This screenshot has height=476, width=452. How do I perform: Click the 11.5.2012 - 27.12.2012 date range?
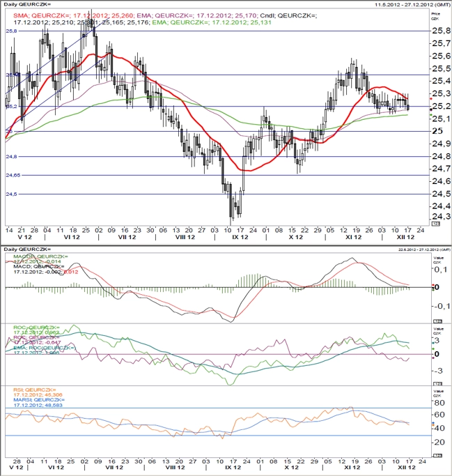[412, 4]
